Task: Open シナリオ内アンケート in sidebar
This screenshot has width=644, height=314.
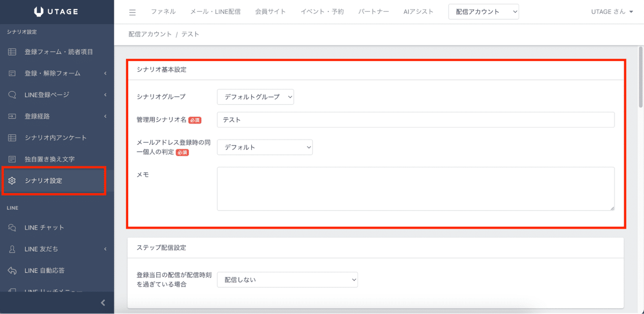Action: 57,138
